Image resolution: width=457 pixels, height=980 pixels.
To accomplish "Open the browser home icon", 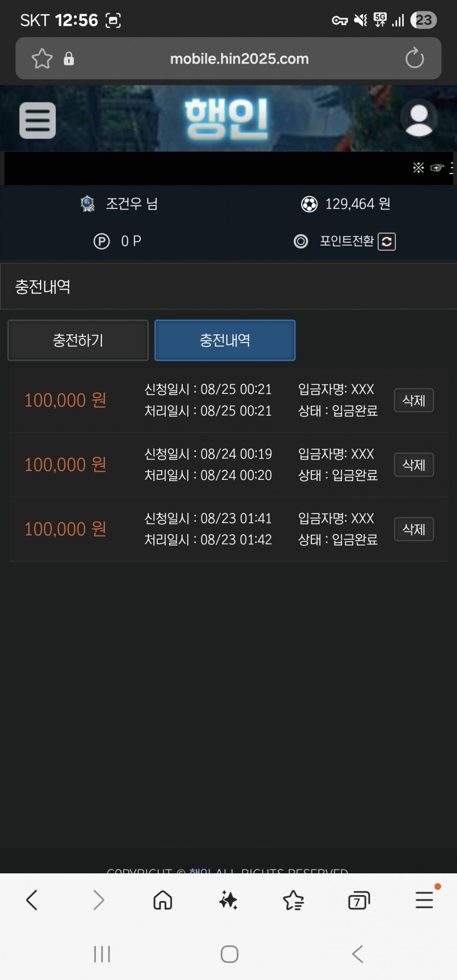I will point(163,900).
